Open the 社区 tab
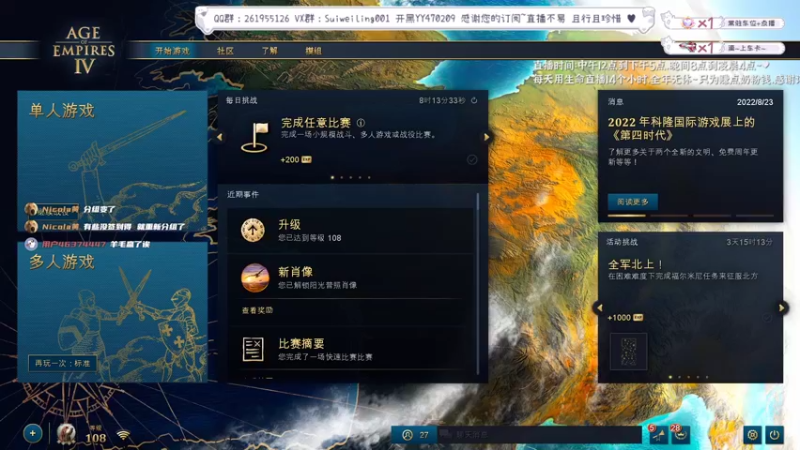Image resolution: width=800 pixels, height=450 pixels. [225, 51]
